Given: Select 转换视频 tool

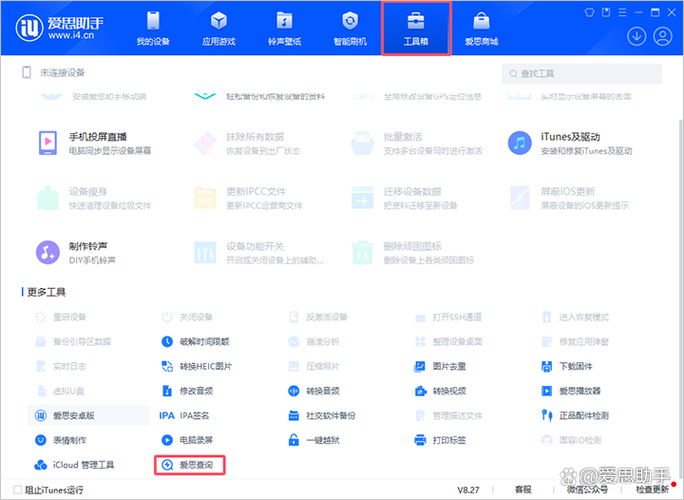Looking at the screenshot, I should pos(440,391).
